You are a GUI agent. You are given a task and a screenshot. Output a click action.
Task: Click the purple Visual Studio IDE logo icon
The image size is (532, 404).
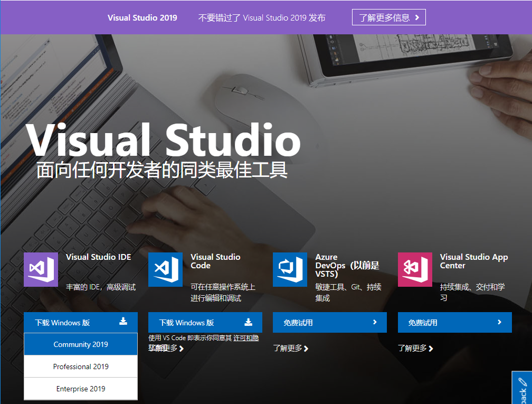(41, 269)
